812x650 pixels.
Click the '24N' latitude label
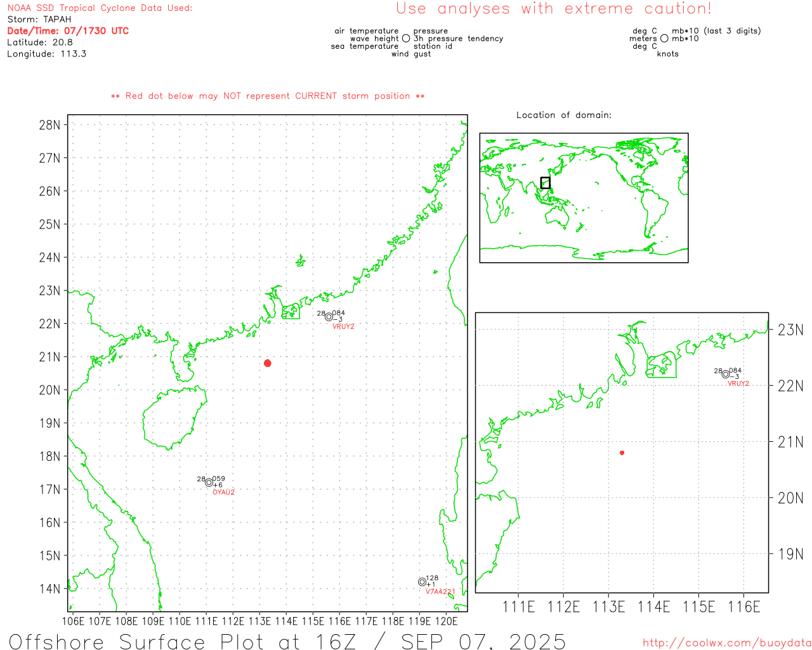click(x=49, y=258)
